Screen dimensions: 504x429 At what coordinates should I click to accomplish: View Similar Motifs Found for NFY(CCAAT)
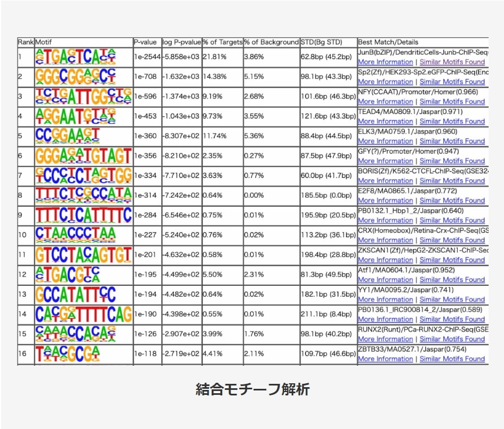click(x=452, y=101)
